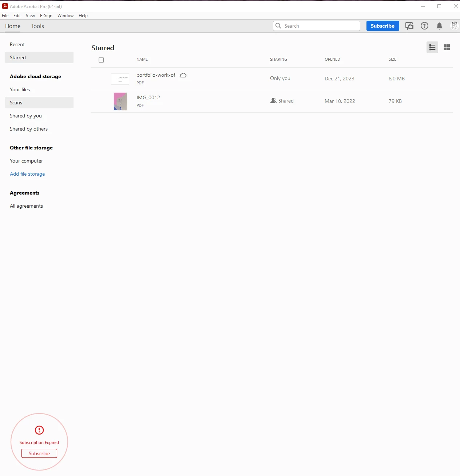Click the Adobe Acrobat logo in title bar
This screenshot has width=460, height=476.
(5, 6)
